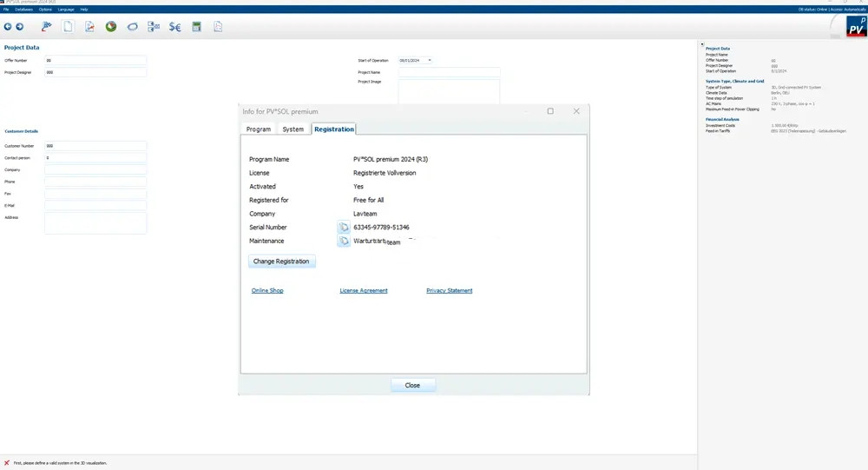Open the License Agreement link
This screenshot has height=470, width=868.
(x=364, y=290)
